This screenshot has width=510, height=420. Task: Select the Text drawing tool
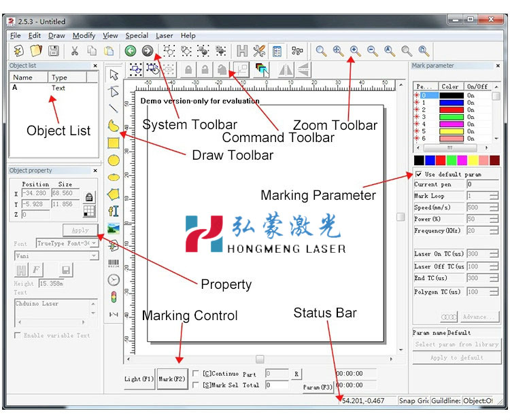114,211
